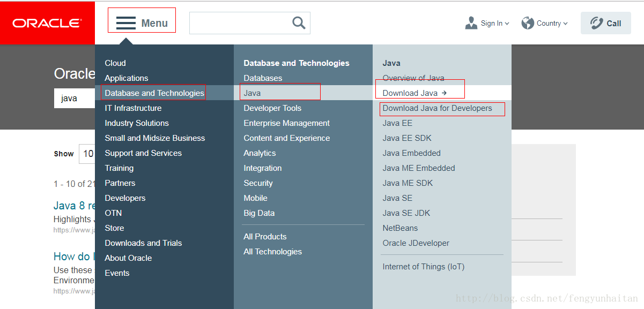Open All Products link
Image resolution: width=644 pixels, height=309 pixels.
pos(265,237)
